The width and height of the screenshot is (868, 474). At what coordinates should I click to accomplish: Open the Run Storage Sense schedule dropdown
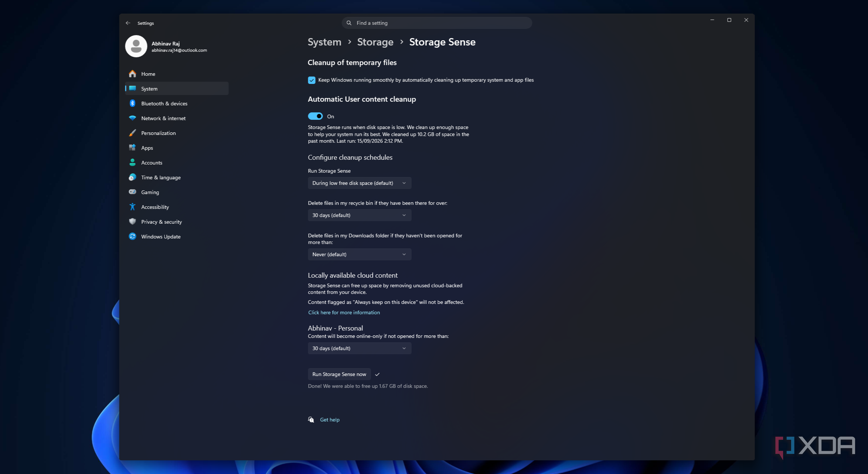pyautogui.click(x=360, y=183)
